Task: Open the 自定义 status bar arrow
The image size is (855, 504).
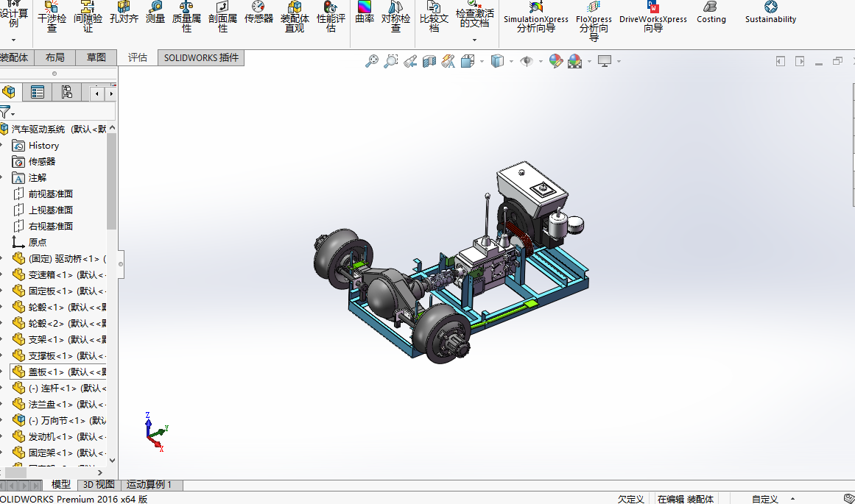Action: pos(792,499)
